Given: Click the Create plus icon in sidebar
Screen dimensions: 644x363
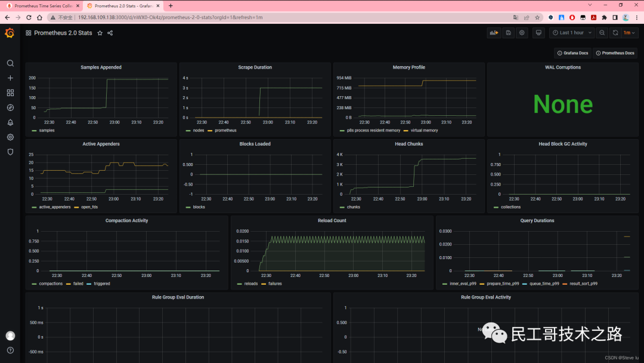Looking at the screenshot, I should tap(10, 78).
